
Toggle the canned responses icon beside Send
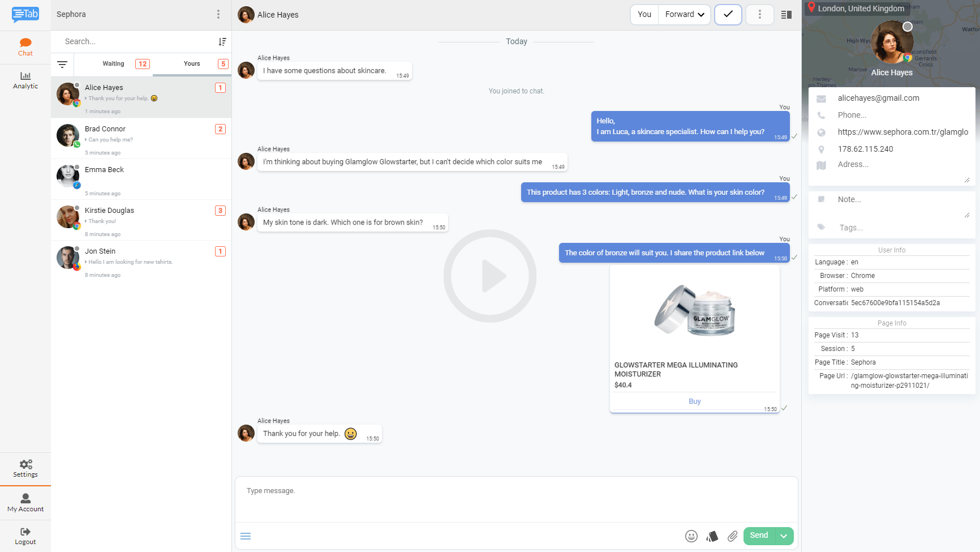coord(712,536)
